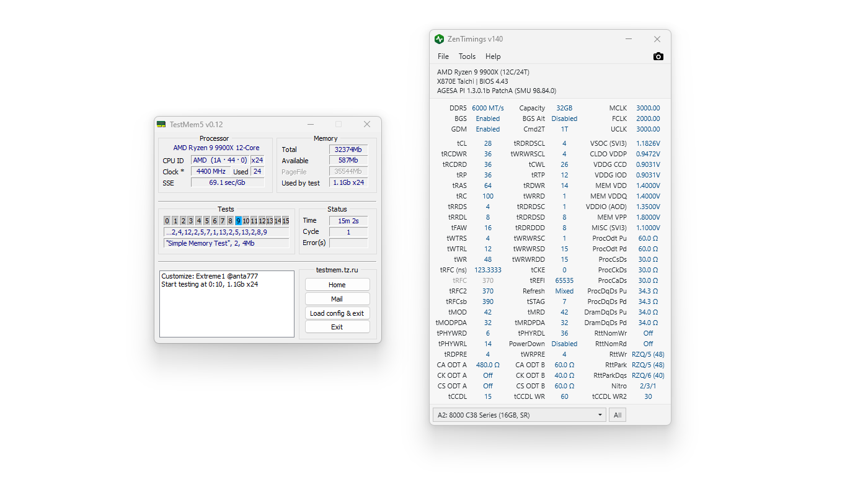Screen dimensions: 868x487
Task: Click the Nitro 2/3/1 value
Action: pos(648,386)
